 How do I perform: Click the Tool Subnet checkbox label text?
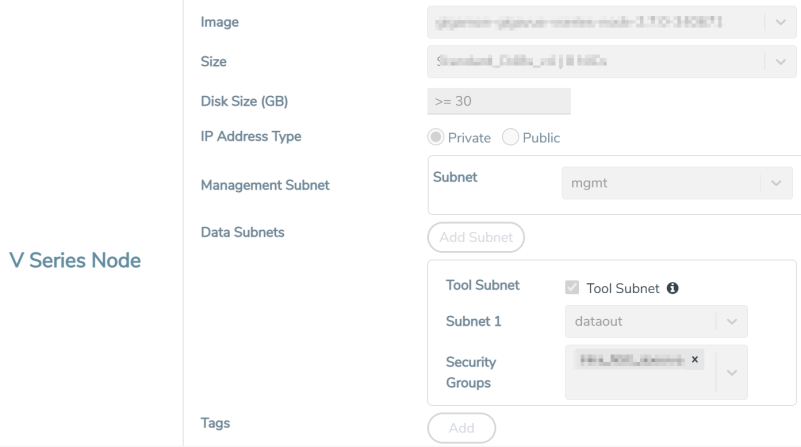tap(620, 290)
